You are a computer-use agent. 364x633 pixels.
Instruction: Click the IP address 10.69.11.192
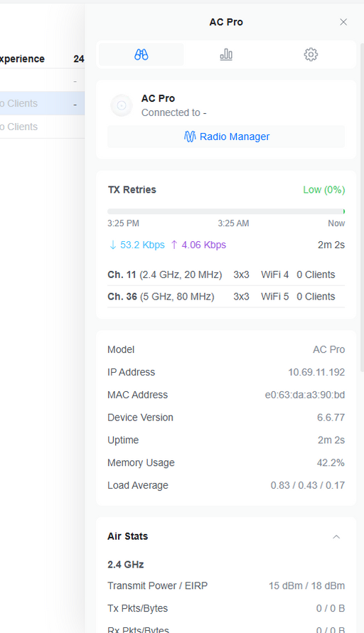coord(316,372)
